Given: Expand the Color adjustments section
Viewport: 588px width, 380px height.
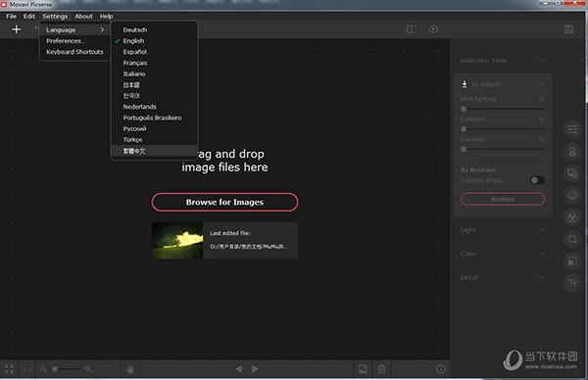Looking at the screenshot, I should point(503,254).
